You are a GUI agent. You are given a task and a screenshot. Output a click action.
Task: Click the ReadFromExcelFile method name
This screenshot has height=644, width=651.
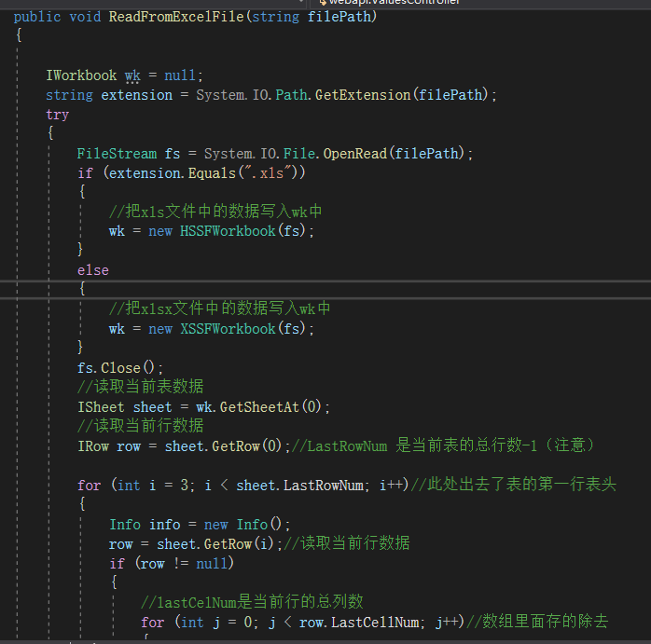coord(176,17)
